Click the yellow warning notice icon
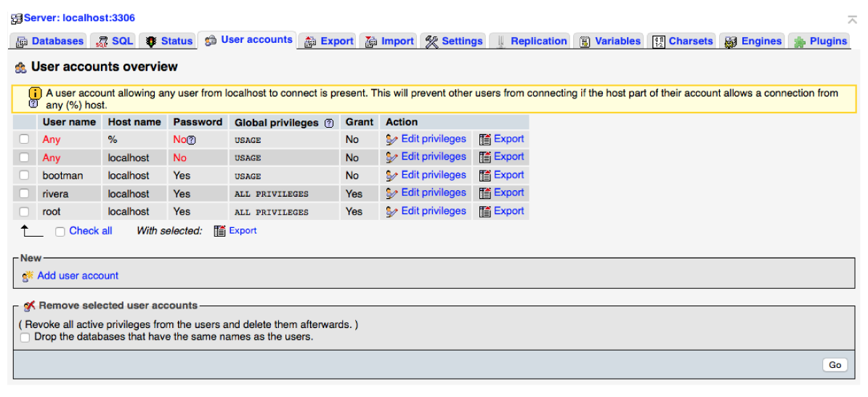 tap(35, 93)
